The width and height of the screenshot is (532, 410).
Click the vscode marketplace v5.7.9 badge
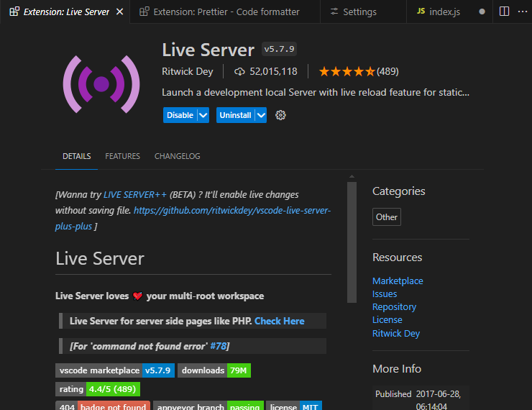(115, 370)
